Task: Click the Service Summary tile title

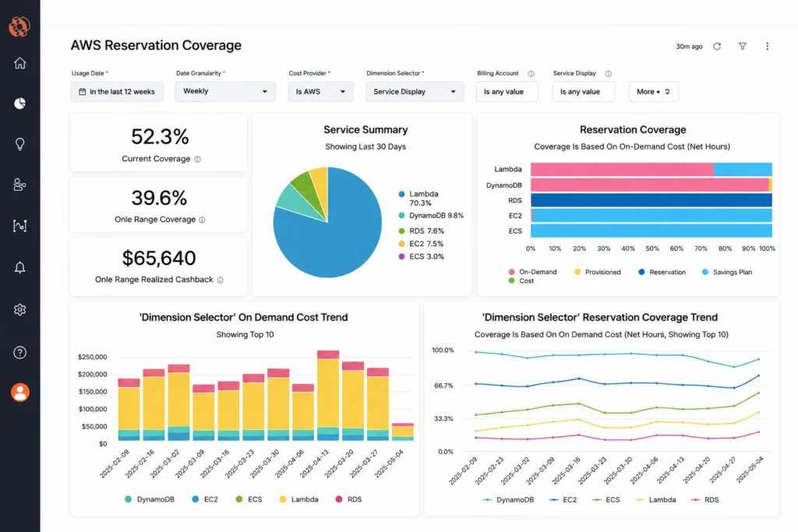Action: pyautogui.click(x=365, y=130)
